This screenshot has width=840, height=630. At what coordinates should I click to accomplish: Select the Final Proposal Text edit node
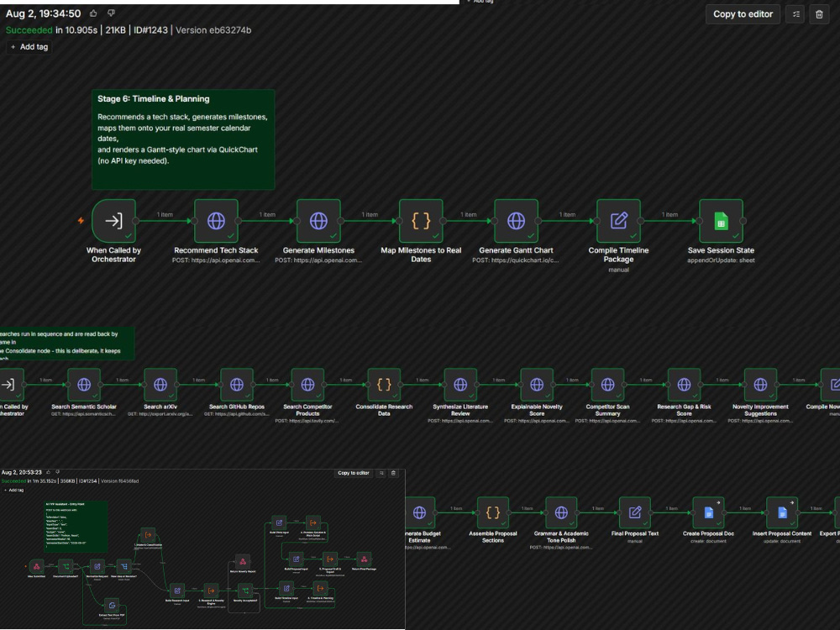click(x=635, y=512)
